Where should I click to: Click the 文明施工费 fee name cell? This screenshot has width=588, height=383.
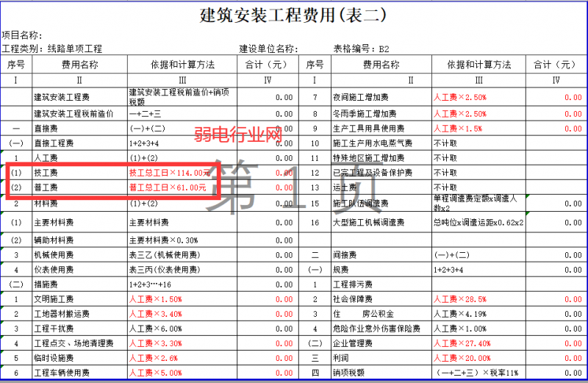54,299
